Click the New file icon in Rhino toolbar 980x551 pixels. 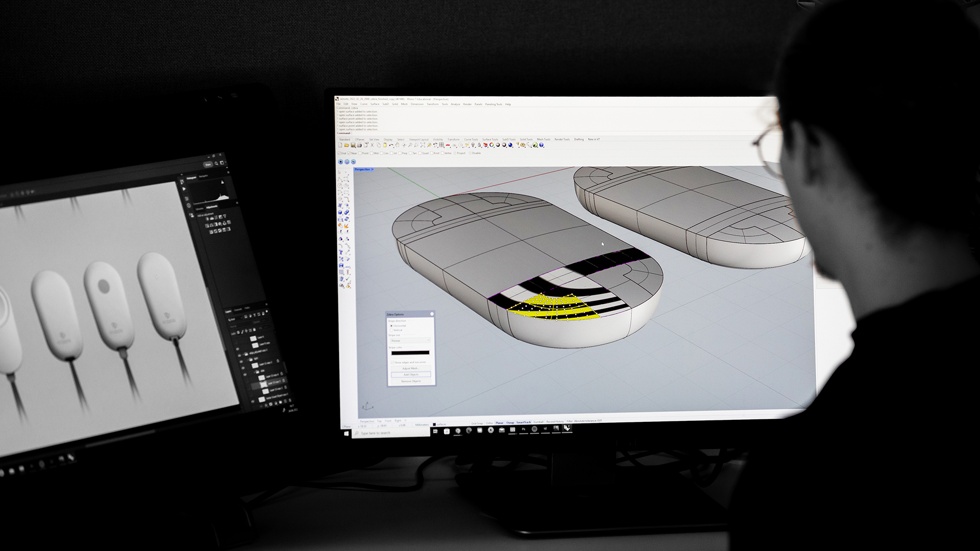click(x=340, y=145)
